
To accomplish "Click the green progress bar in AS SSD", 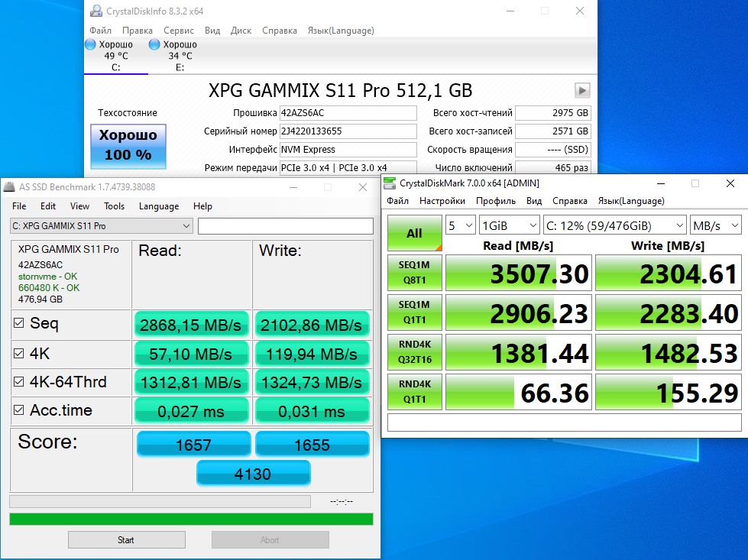I will (x=191, y=519).
